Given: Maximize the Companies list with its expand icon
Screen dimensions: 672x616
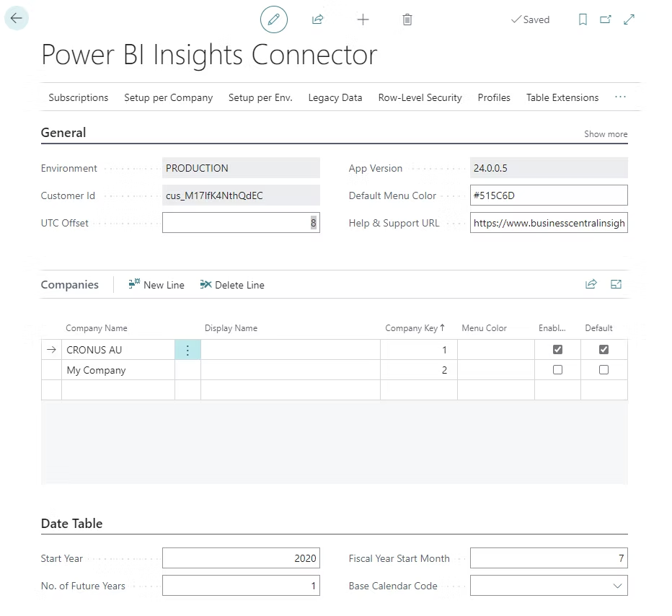Looking at the screenshot, I should [x=616, y=284].
